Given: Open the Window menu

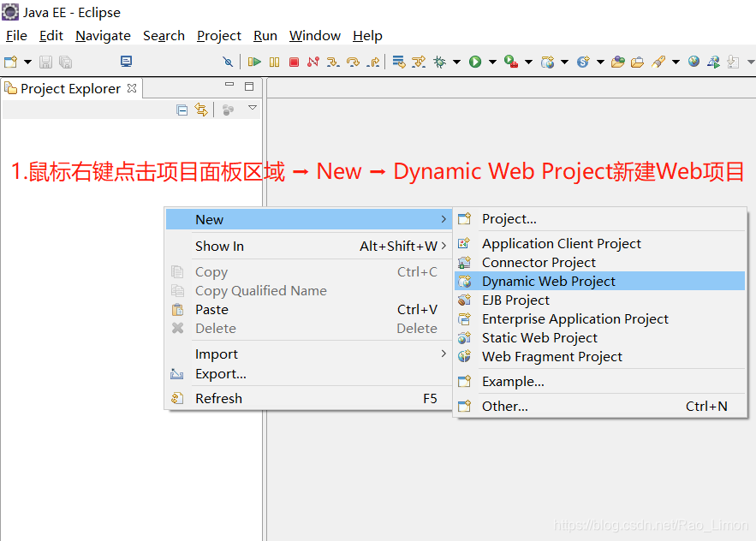Looking at the screenshot, I should pos(315,36).
